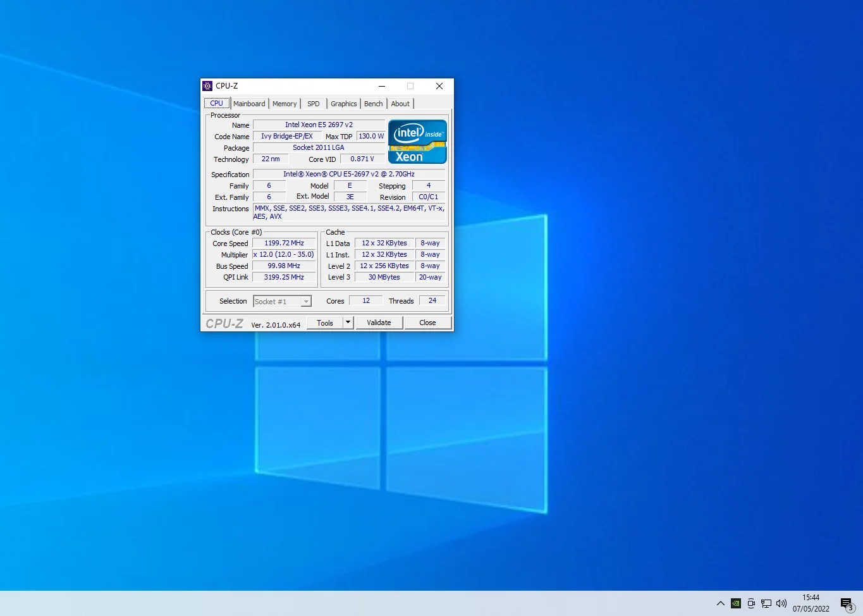Select the Graphics tab
863x616 pixels.
343,104
